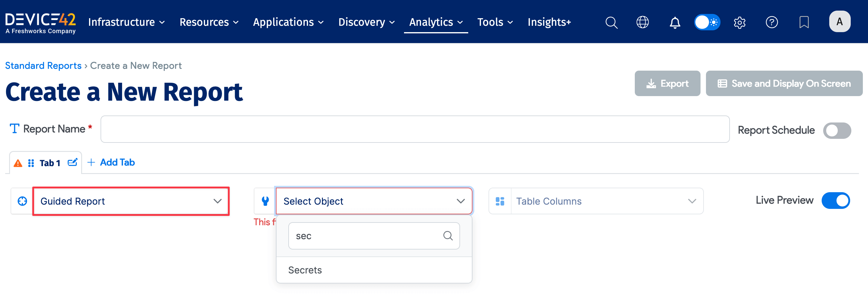Screen dimensions: 868x308
Task: Open the settings gear icon
Action: [739, 22]
